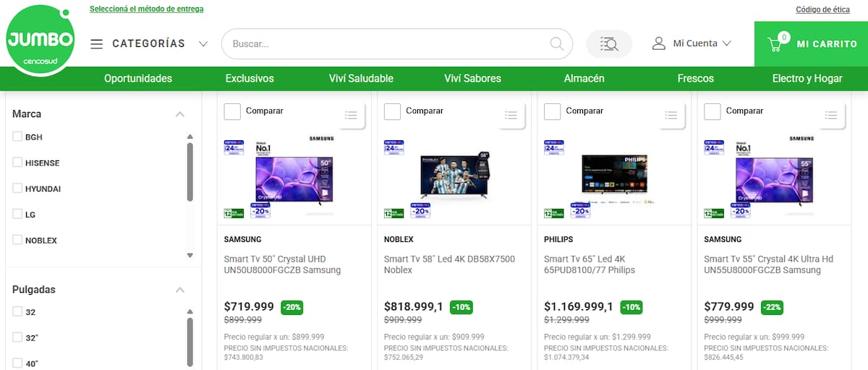
Task: Open the list search icon button
Action: (608, 44)
